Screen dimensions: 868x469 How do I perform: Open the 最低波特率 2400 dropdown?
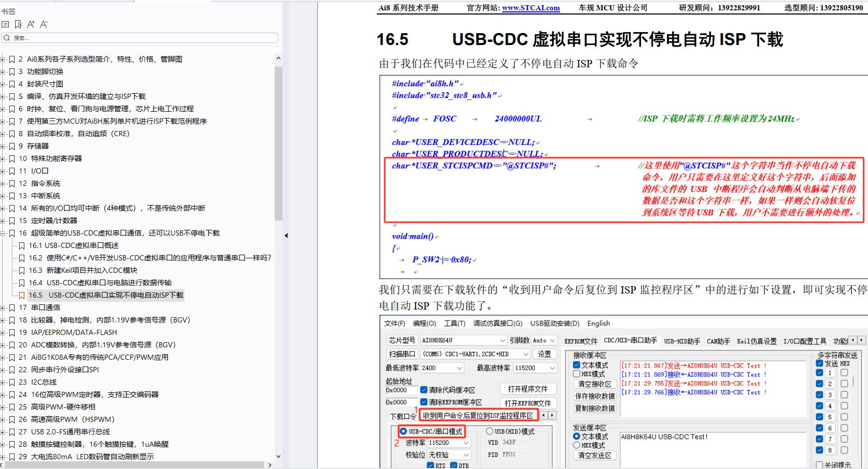pyautogui.click(x=459, y=368)
